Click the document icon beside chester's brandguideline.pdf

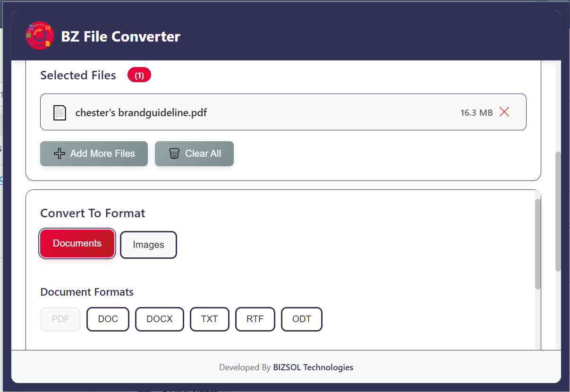coord(60,113)
